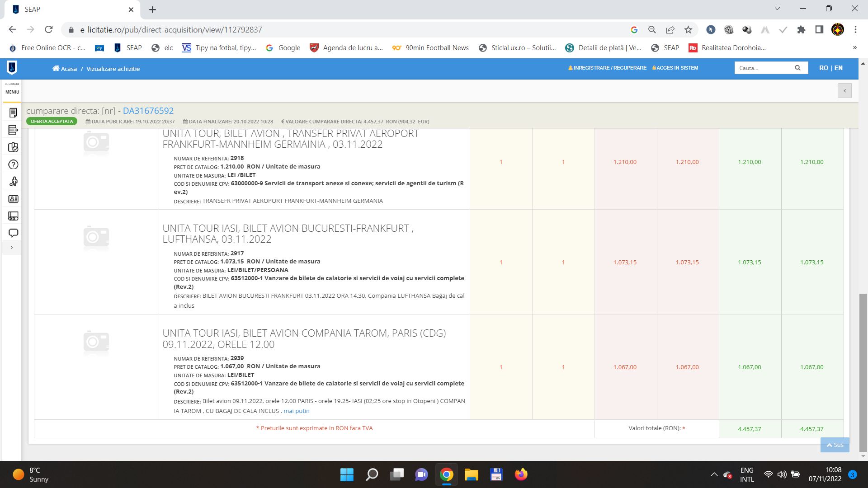Viewport: 868px width, 488px height.
Task: Click the search magnifier in site header
Action: 798,68
